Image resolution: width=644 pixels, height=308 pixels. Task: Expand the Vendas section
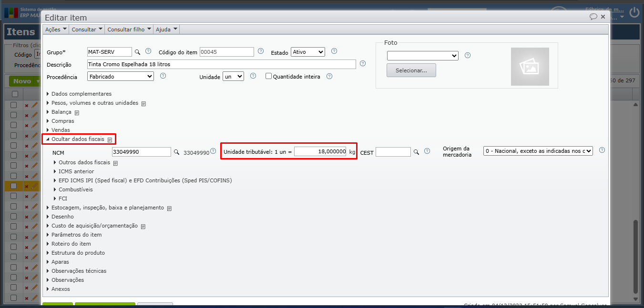pyautogui.click(x=58, y=130)
